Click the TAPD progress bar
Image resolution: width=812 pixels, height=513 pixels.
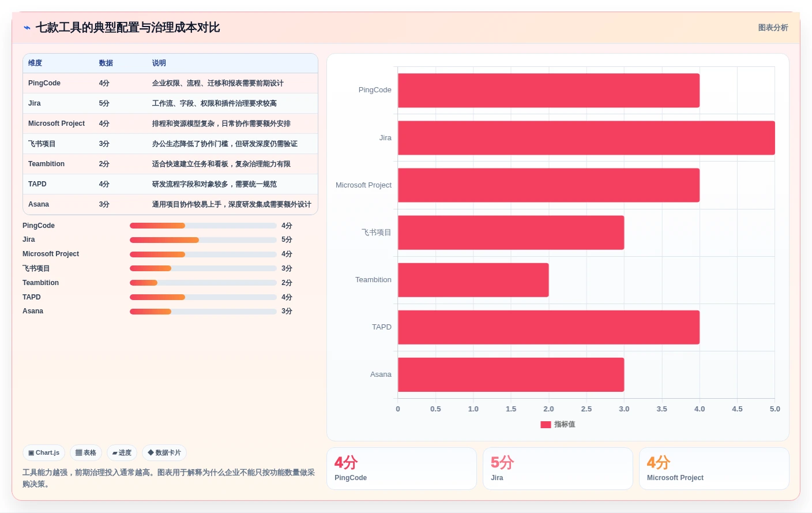[203, 297]
